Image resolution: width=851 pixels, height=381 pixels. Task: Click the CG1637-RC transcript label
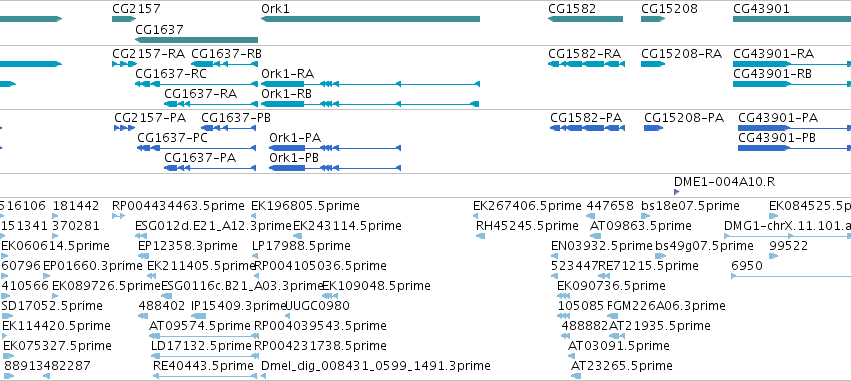point(171,74)
